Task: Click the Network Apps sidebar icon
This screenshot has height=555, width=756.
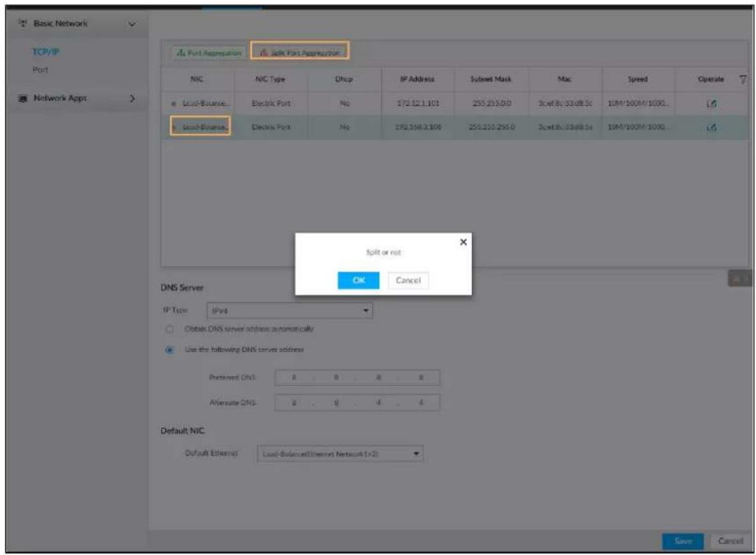Action: pyautogui.click(x=22, y=98)
